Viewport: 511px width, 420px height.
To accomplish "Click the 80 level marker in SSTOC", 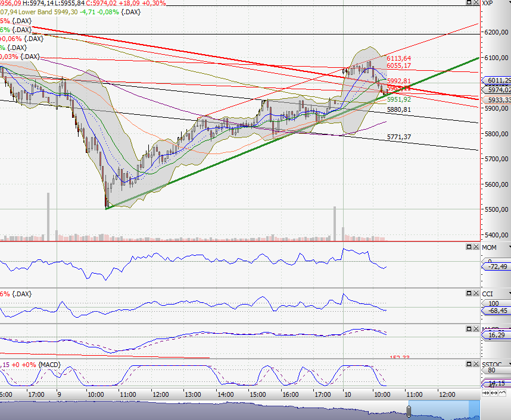I will click(496, 370).
